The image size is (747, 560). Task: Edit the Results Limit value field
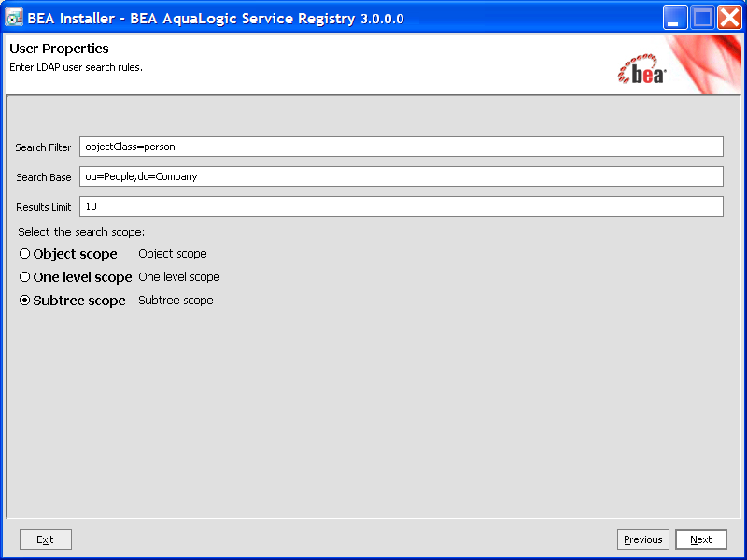coord(402,206)
